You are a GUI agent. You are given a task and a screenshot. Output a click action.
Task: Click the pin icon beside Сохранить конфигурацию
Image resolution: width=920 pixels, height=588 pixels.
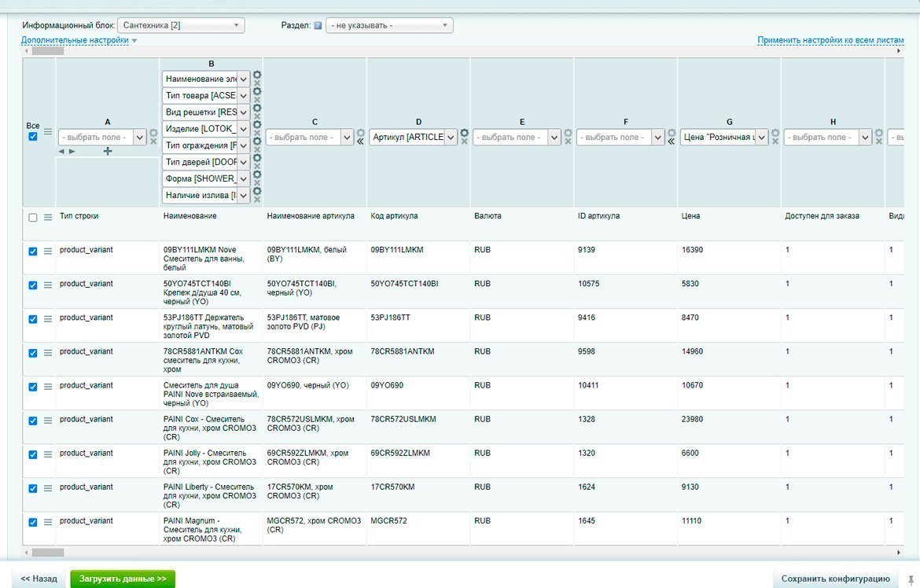pyautogui.click(x=911, y=579)
